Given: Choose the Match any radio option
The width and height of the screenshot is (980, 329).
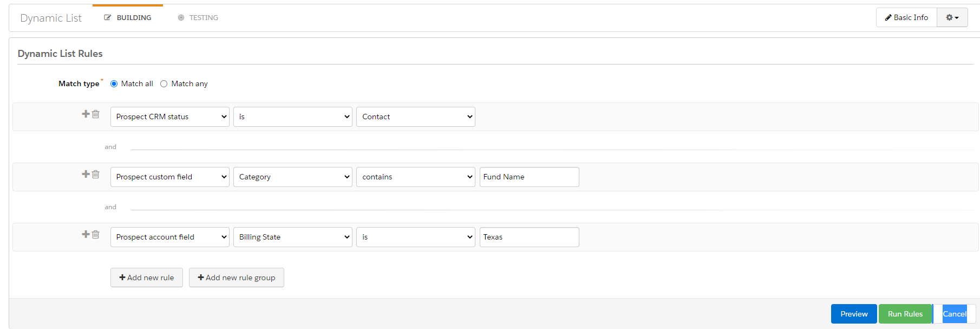Looking at the screenshot, I should 164,84.
